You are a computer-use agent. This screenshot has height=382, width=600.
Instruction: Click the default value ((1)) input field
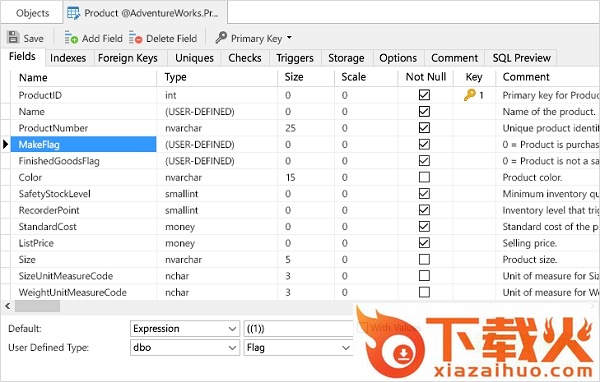(298, 328)
